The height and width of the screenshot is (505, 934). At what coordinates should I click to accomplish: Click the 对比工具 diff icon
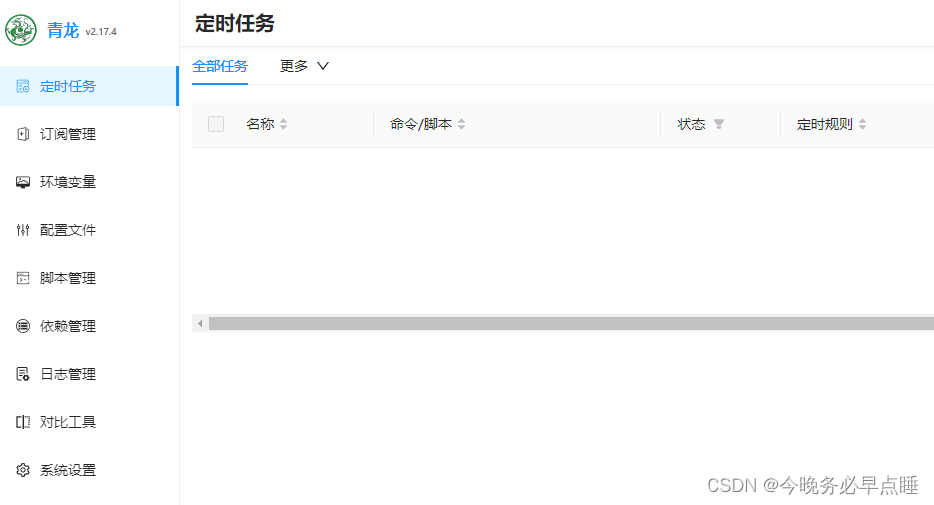pos(23,422)
